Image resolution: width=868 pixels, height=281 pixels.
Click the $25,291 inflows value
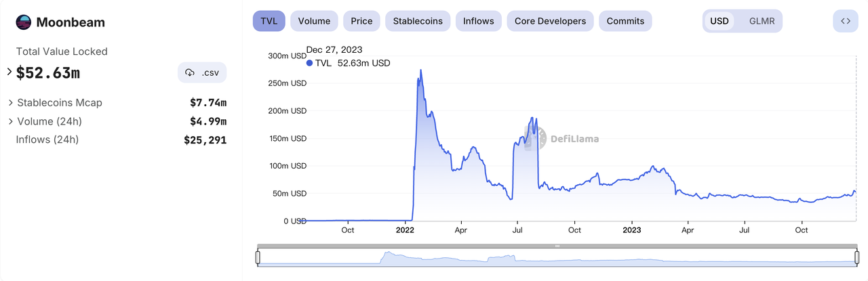pyautogui.click(x=205, y=140)
